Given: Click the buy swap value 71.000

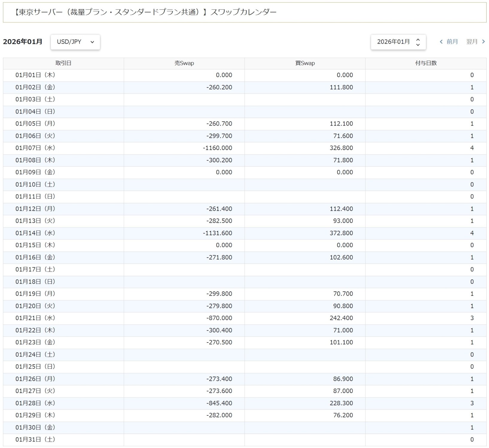Looking at the screenshot, I should pos(343,330).
